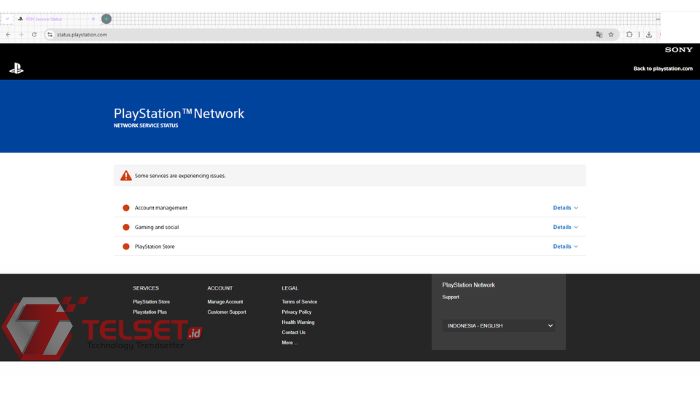The width and height of the screenshot is (700, 394).
Task: Click PlayStation Store service status text
Action: (154, 246)
